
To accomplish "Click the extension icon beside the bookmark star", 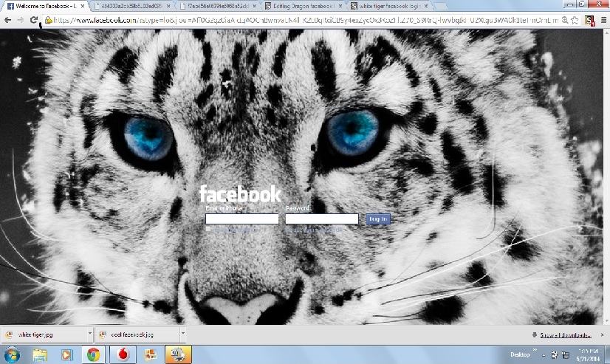I will [x=590, y=21].
